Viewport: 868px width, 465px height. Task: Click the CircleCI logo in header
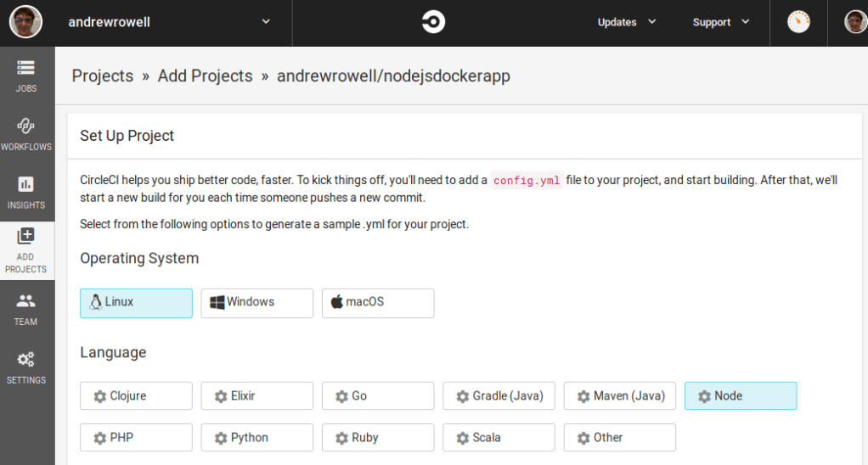[x=433, y=22]
